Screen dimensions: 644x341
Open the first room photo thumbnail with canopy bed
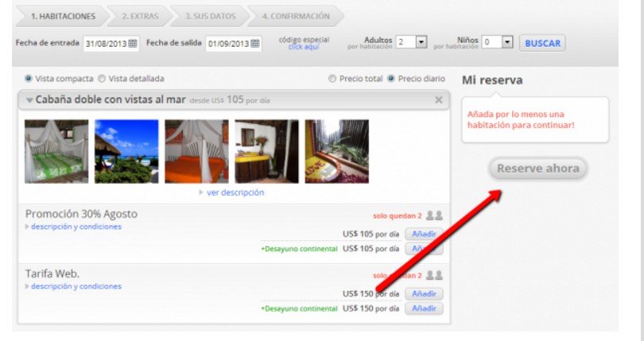(56, 151)
